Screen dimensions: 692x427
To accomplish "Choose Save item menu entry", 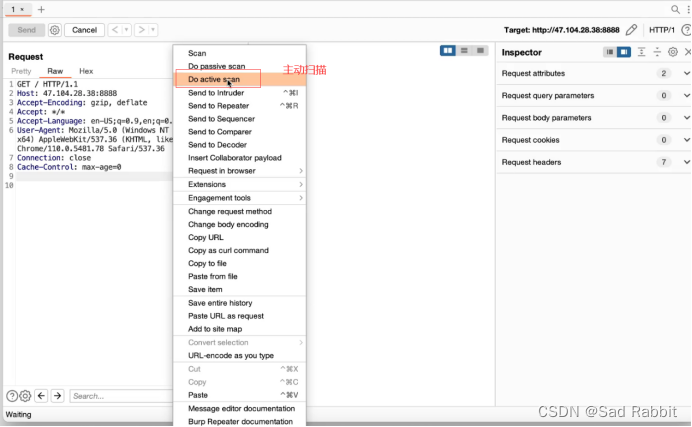I will pos(240,289).
